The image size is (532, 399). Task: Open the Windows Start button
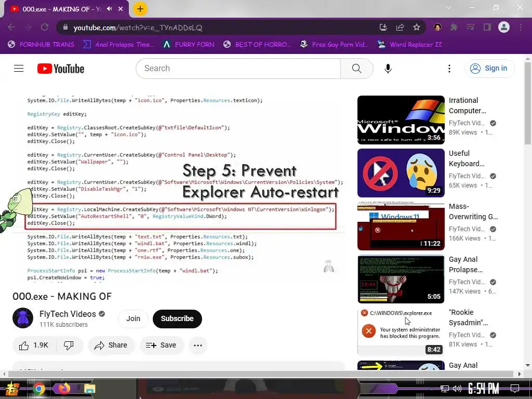pyautogui.click(x=13, y=389)
